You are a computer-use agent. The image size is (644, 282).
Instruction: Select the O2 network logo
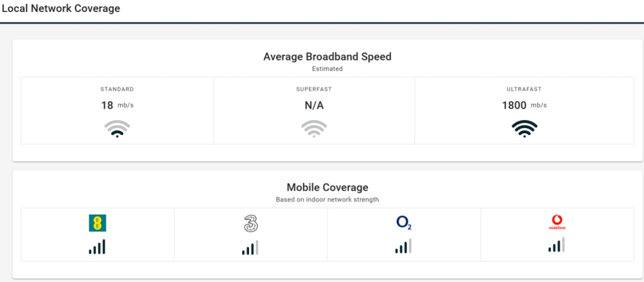[x=404, y=223]
